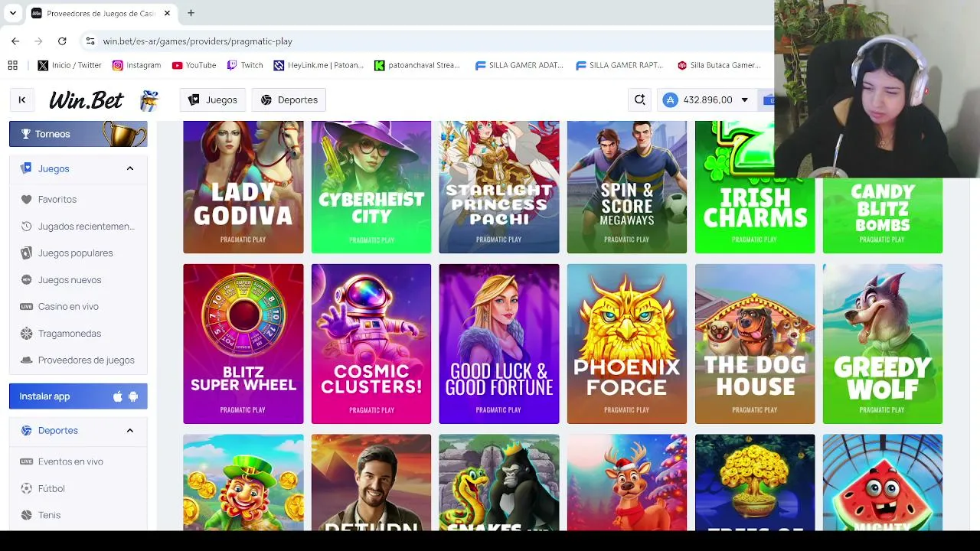Click the Fútbol soccer ball icon

click(27, 488)
